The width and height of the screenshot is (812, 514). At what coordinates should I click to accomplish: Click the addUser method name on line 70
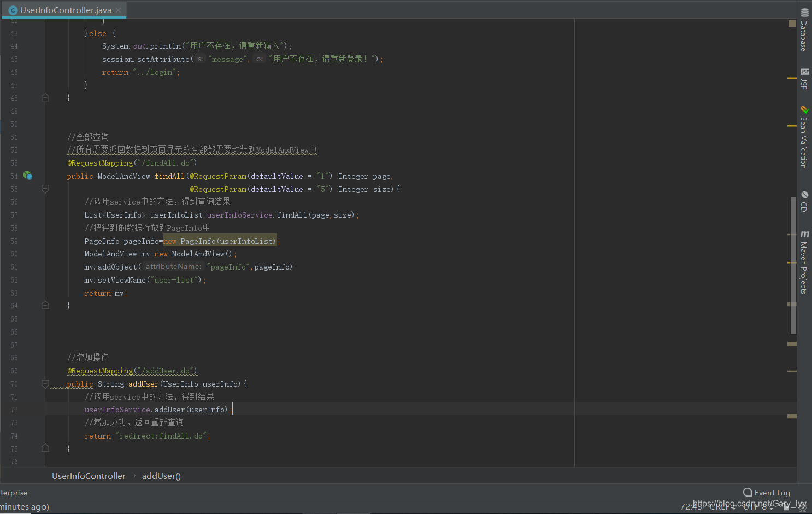[143, 384]
